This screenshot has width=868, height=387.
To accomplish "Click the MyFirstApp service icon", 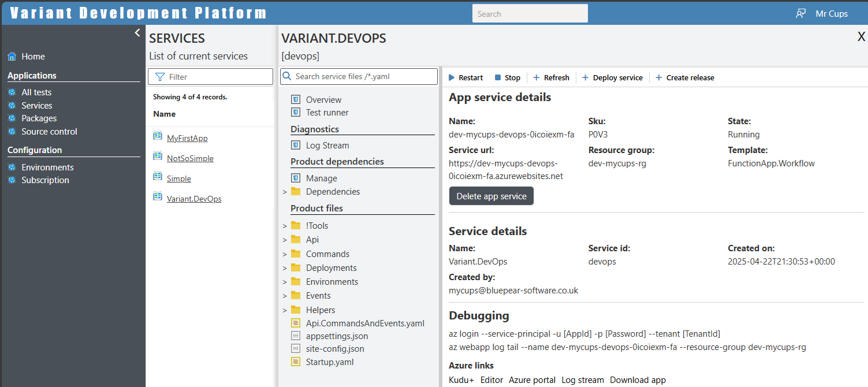I will click(158, 136).
